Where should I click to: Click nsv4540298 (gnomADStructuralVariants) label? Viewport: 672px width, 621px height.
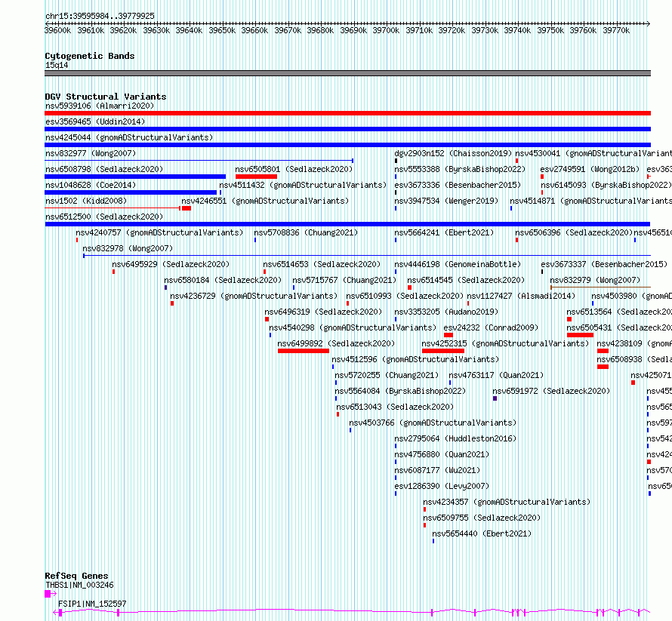coord(353,327)
